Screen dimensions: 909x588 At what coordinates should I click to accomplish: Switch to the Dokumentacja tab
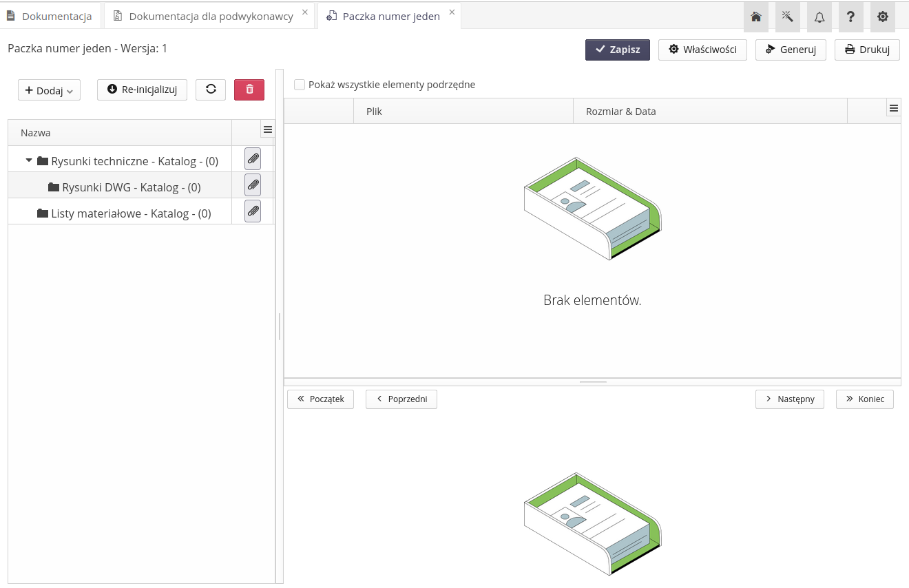click(50, 17)
